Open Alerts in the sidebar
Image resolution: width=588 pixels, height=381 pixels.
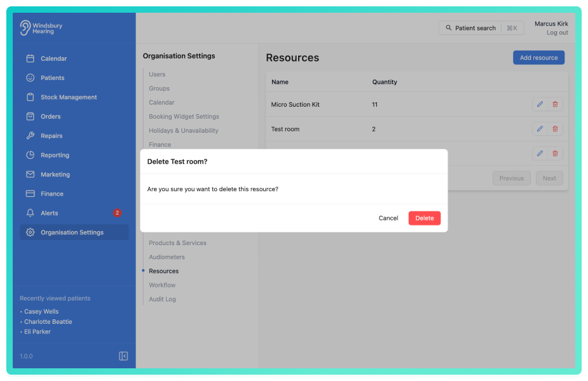[74, 213]
